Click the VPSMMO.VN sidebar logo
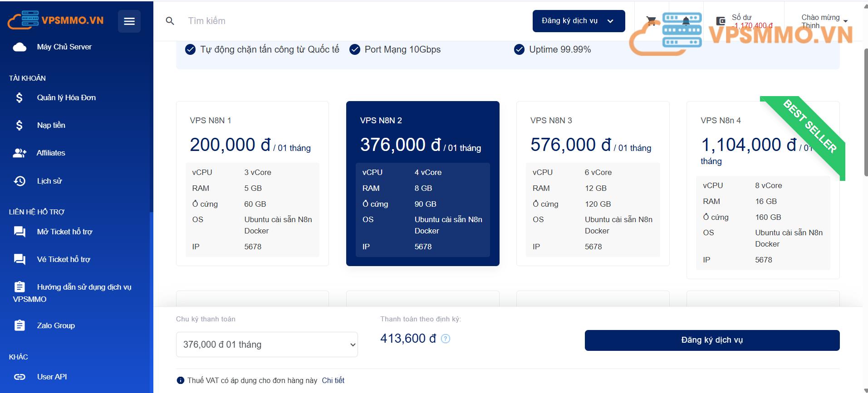Image resolution: width=868 pixels, height=393 pixels. tap(55, 20)
